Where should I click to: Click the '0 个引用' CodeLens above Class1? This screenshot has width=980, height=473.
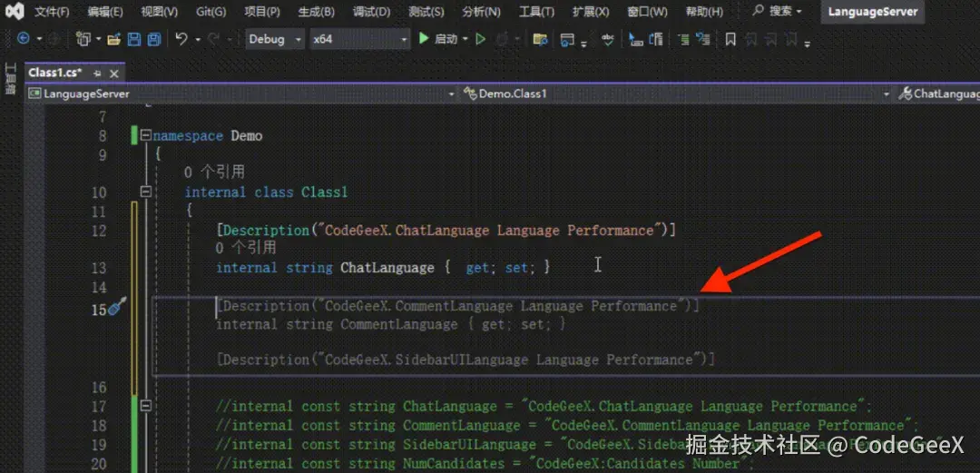pyautogui.click(x=214, y=172)
